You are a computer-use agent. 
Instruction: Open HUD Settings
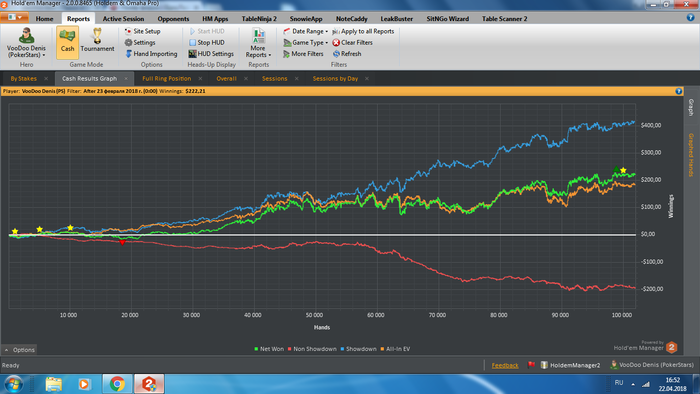(211, 54)
